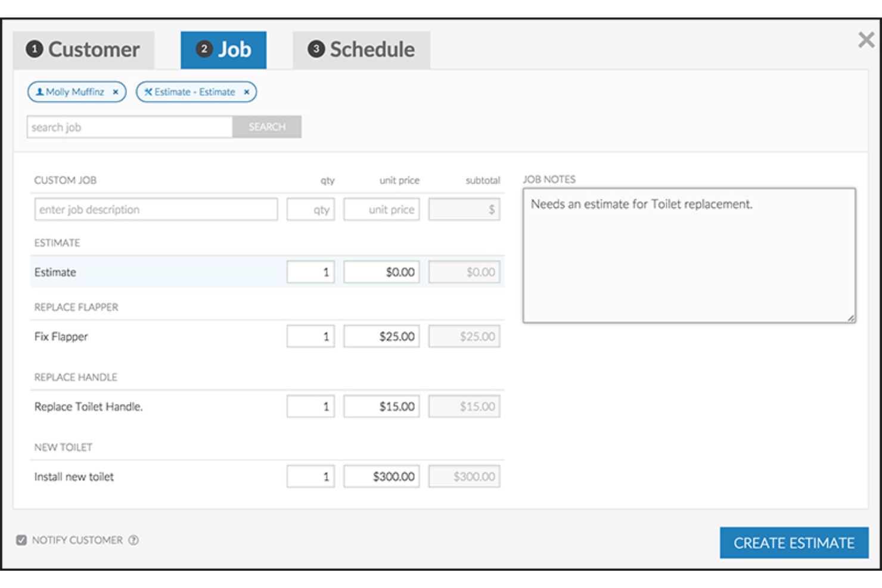Click the tools icon on the Estimate chip
The image size is (882, 588).
148,92
